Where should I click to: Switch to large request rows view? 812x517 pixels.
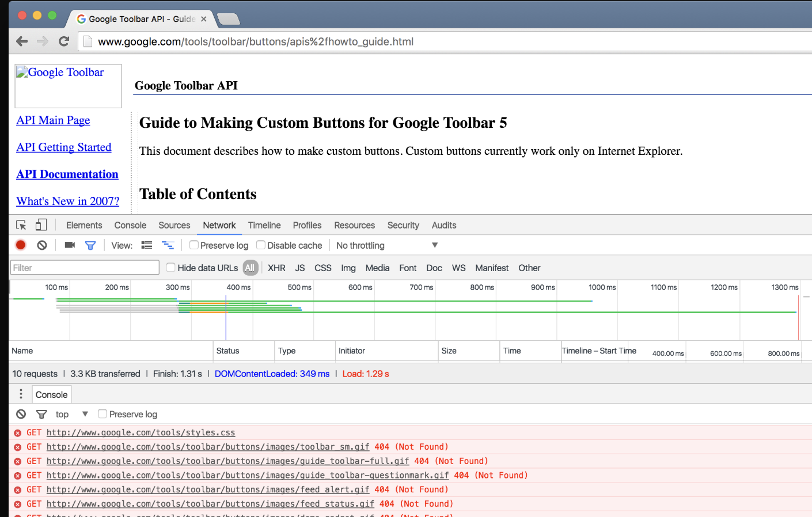tap(147, 245)
